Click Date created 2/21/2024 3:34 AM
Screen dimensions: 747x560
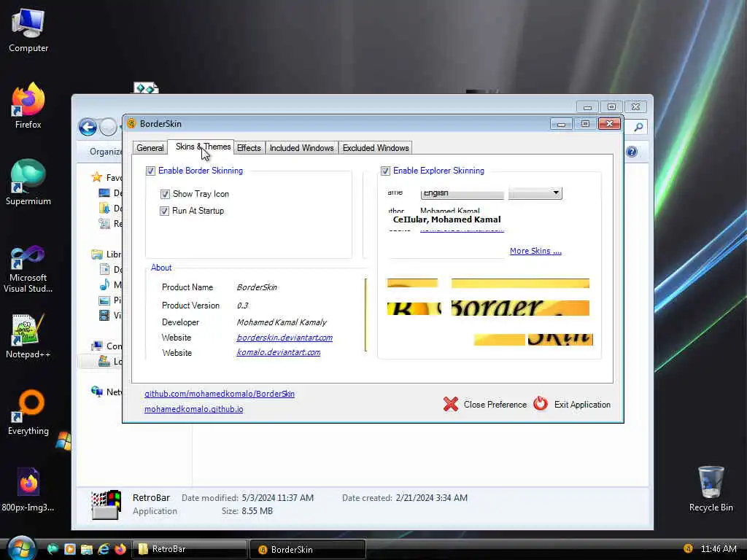404,497
